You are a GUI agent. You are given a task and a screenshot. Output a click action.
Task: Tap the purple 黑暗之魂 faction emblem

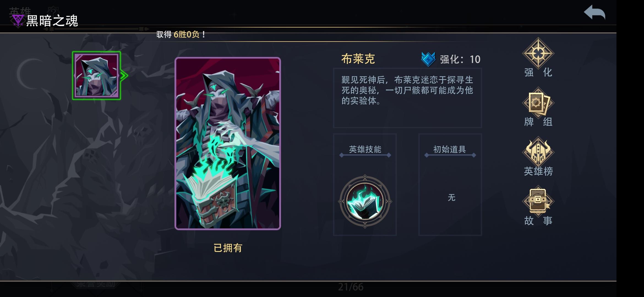[x=18, y=21]
